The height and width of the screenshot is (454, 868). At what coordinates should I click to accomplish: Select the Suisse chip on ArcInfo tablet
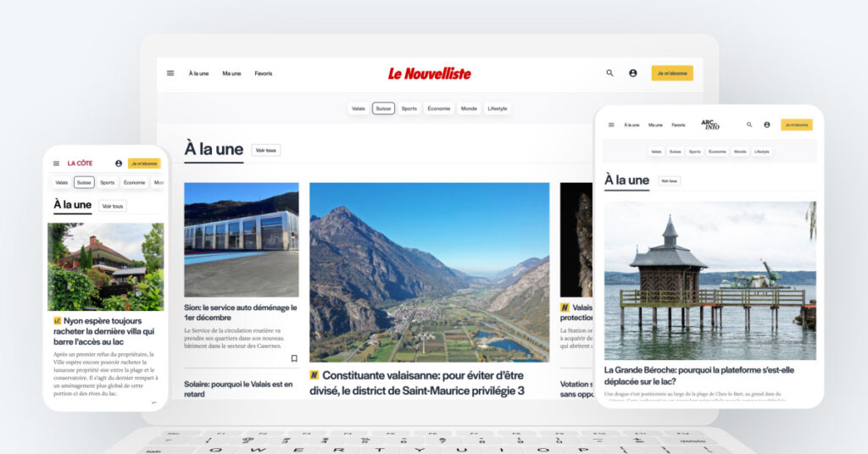point(675,152)
